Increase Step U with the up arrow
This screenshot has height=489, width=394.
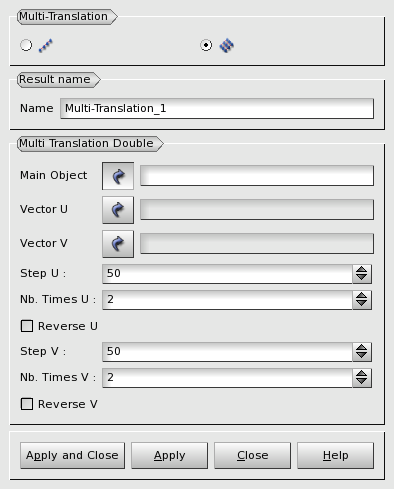click(x=362, y=269)
